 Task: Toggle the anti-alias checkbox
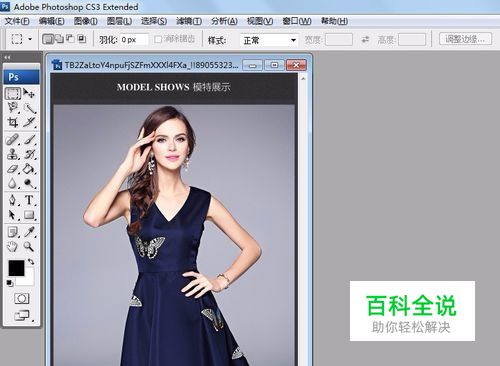(158, 40)
